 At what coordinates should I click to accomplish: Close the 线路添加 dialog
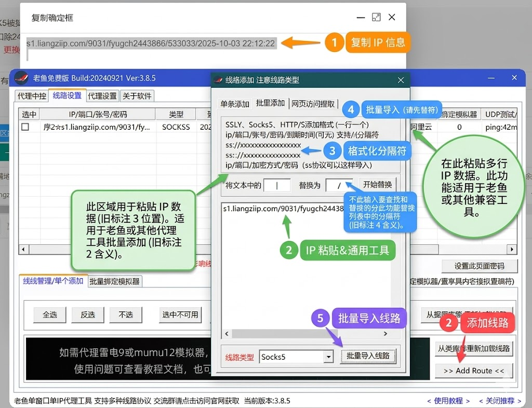point(401,80)
